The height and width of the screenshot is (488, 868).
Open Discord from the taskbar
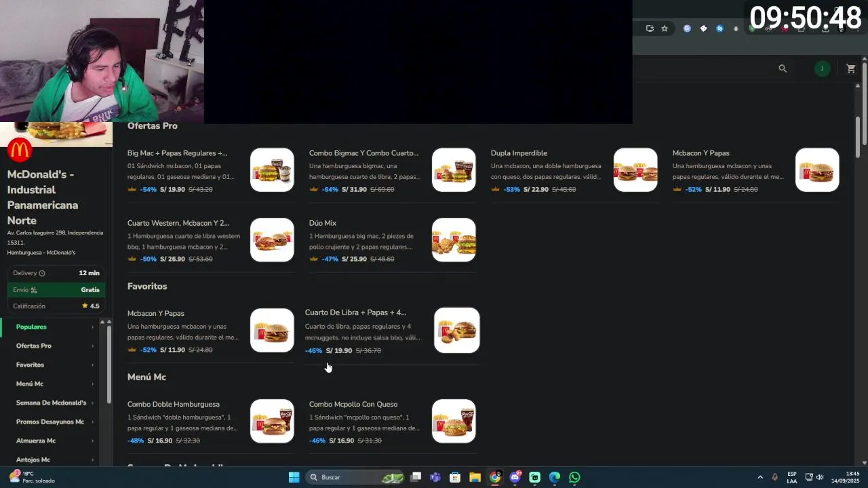515,477
